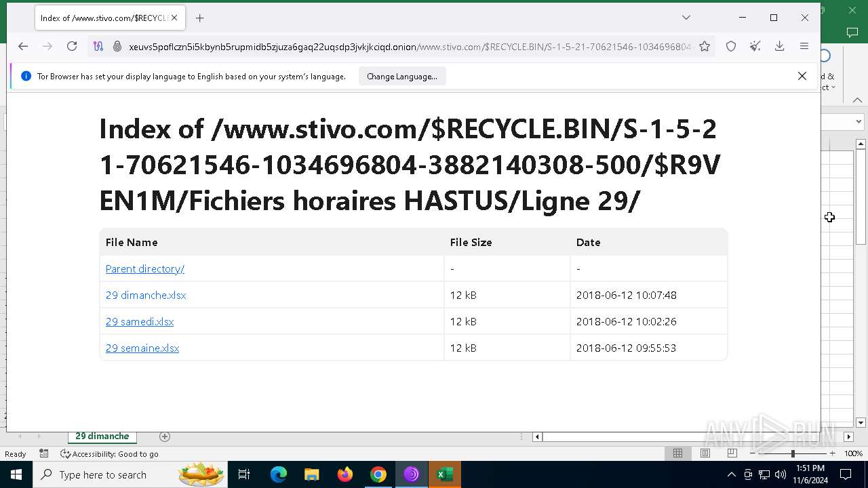Switch to Tor Browser taskbar icon
The height and width of the screenshot is (488, 868).
click(412, 474)
